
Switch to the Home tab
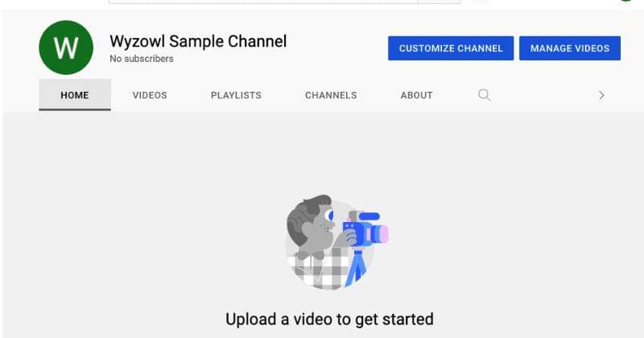pos(74,95)
